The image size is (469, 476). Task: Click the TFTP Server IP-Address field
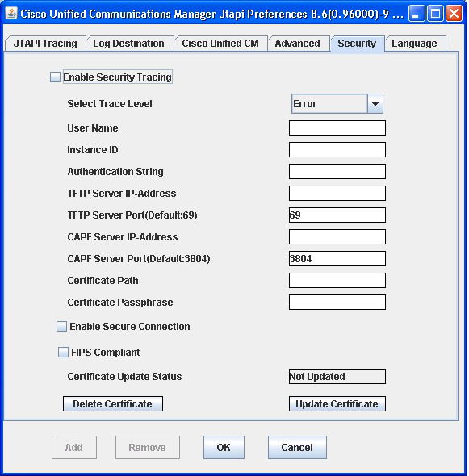[337, 194]
